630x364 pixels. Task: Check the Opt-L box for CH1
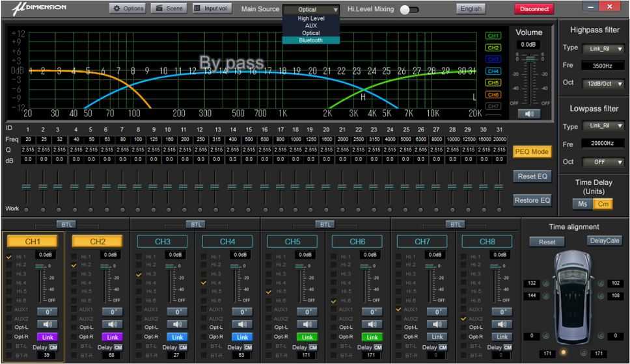coord(9,328)
